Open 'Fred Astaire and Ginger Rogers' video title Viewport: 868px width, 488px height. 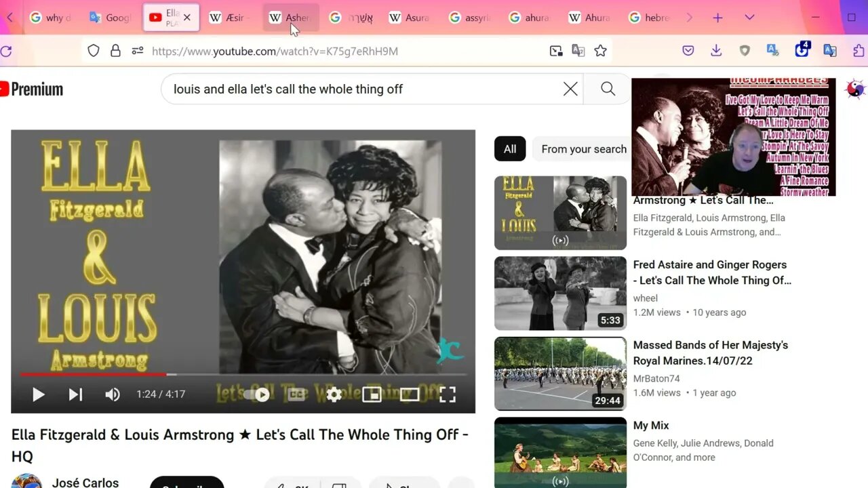712,272
